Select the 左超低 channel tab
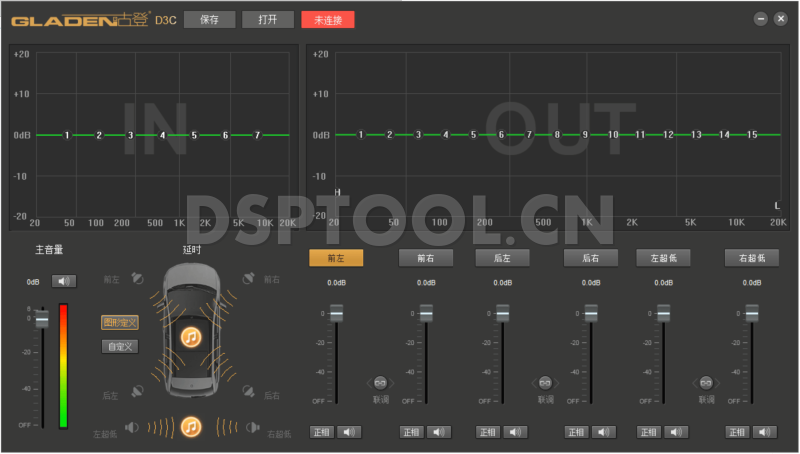 (x=663, y=258)
